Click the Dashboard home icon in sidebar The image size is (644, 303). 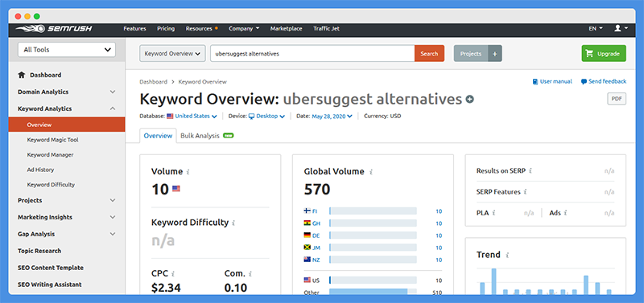point(22,75)
